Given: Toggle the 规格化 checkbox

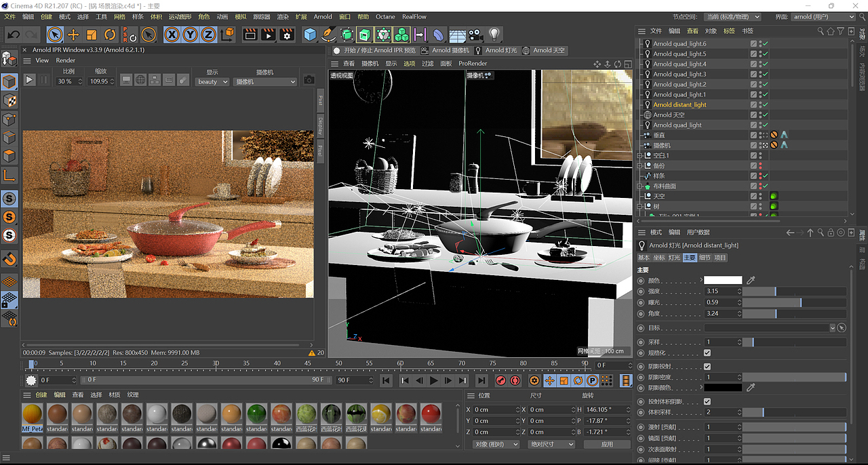Looking at the screenshot, I should pyautogui.click(x=707, y=352).
